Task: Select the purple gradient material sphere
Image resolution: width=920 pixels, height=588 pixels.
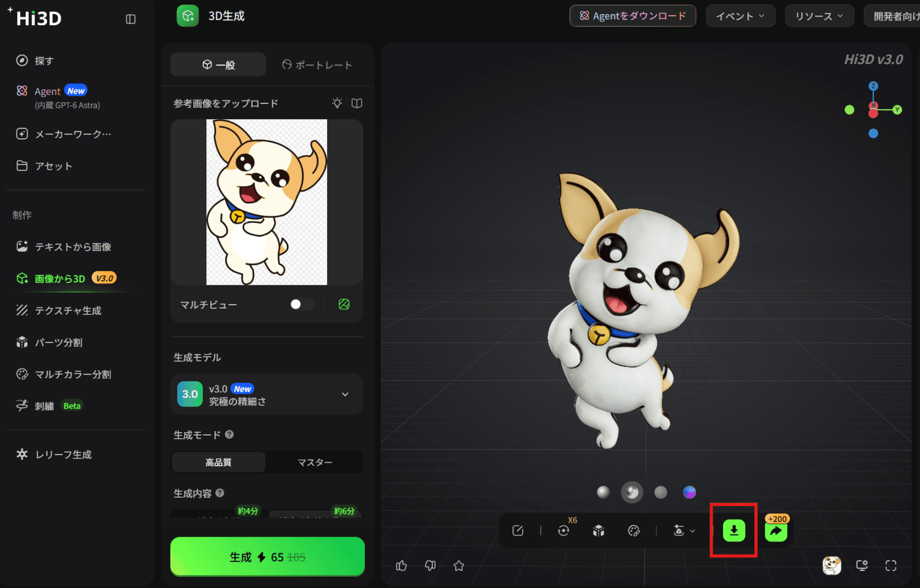Action: [690, 492]
